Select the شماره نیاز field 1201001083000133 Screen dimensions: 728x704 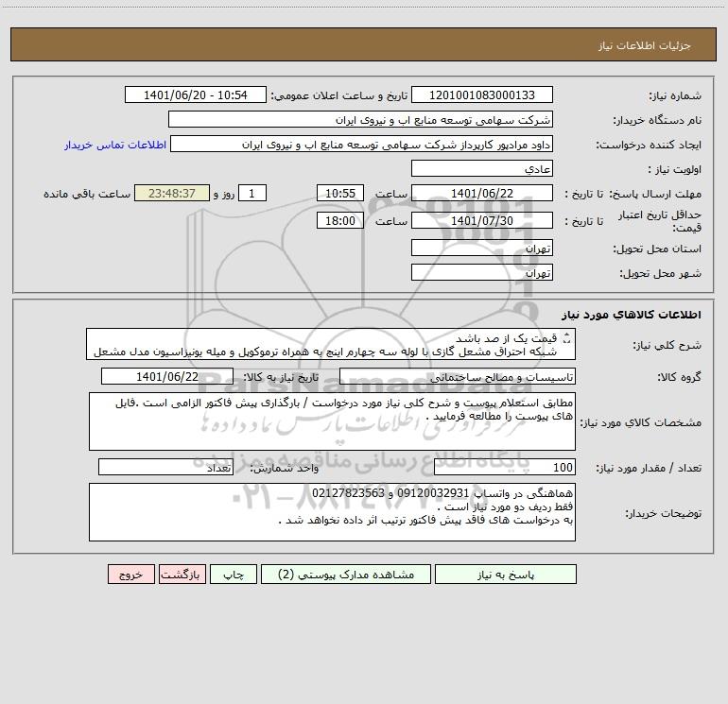[x=482, y=94]
